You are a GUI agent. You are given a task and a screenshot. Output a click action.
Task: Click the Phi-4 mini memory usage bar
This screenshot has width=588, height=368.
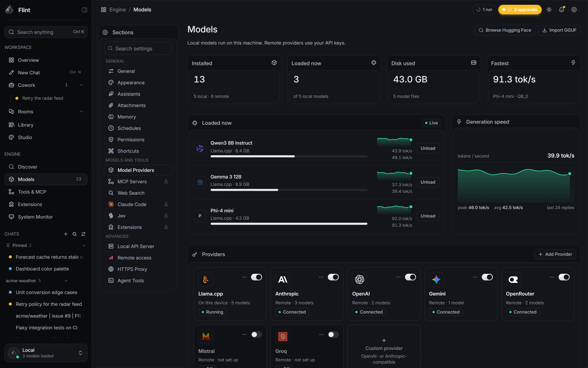pos(289,224)
